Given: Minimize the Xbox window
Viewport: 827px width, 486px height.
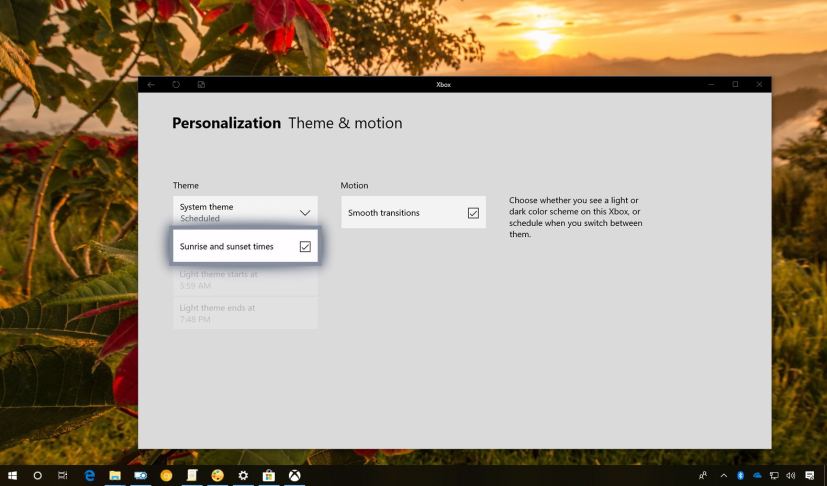Looking at the screenshot, I should [711, 84].
